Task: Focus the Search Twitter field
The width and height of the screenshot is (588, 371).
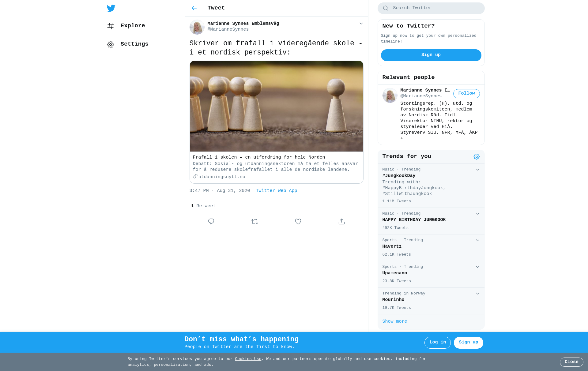Action: (x=431, y=8)
